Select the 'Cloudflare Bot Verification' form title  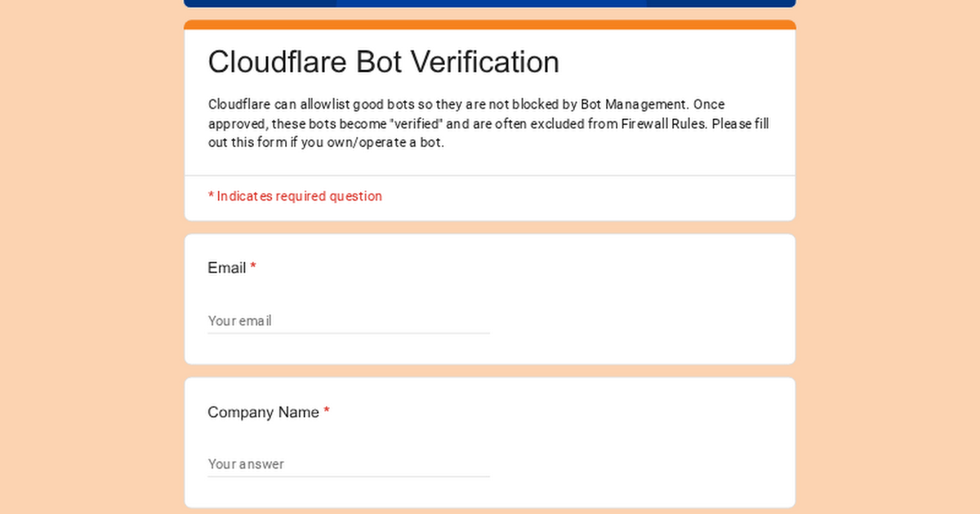pos(384,62)
